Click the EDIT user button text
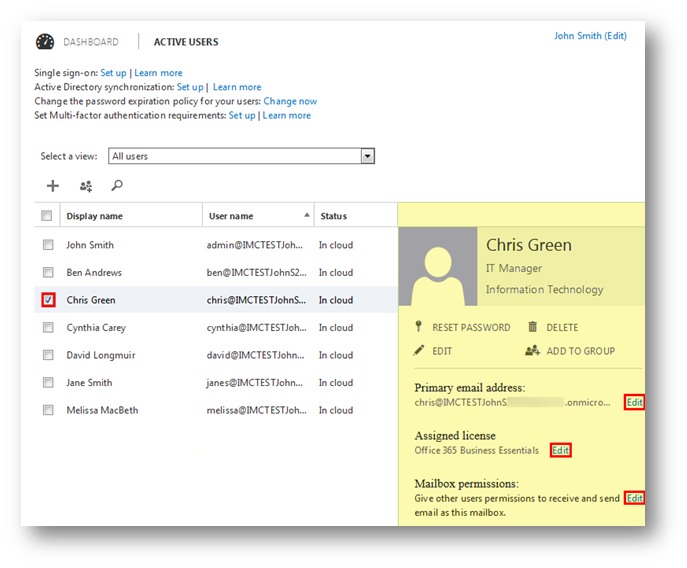 point(442,351)
